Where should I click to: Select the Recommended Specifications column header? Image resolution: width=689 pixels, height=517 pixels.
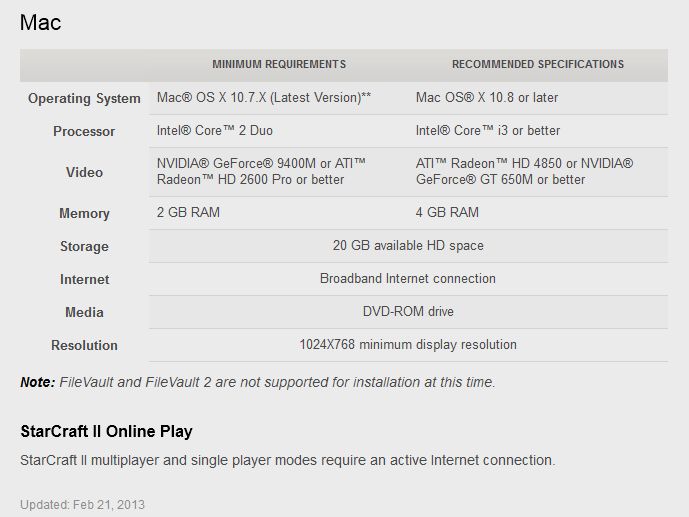tap(537, 64)
